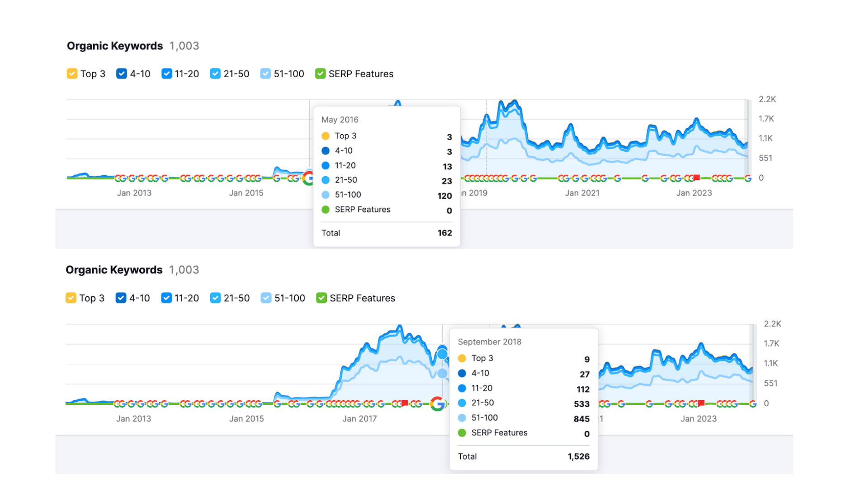Click the 21-50 value 533 in September 2018 tooltip

click(582, 404)
